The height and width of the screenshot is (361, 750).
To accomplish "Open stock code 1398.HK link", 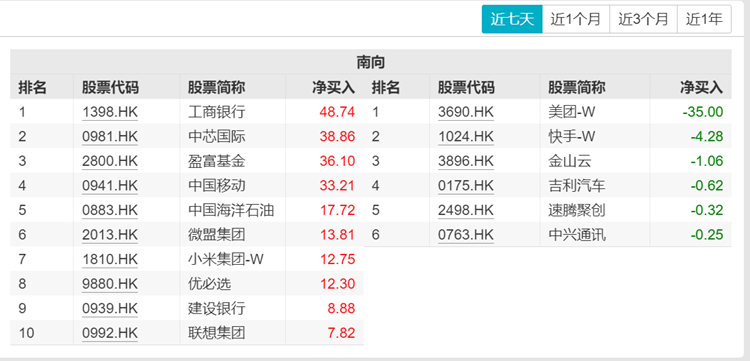I will tap(110, 112).
